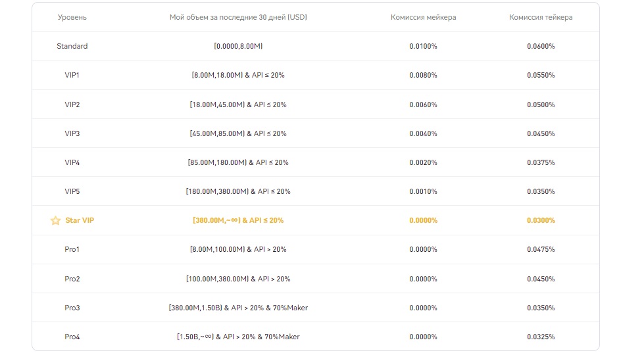Click Standard maker fee 0.0100%
Viewport: 644px width, 357px height.
click(423, 47)
